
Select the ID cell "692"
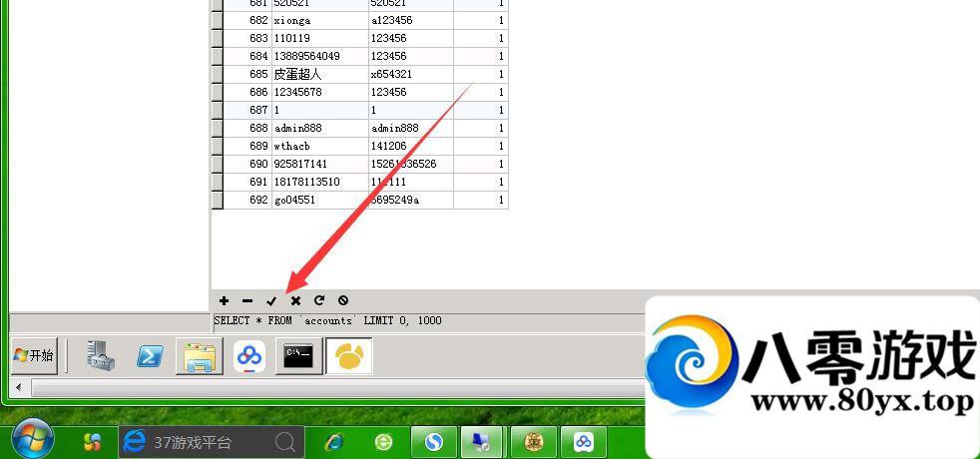247,201
